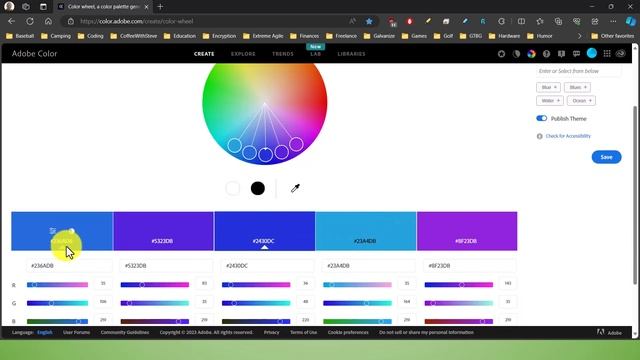Click the #2430DC hex input field

coord(267,266)
